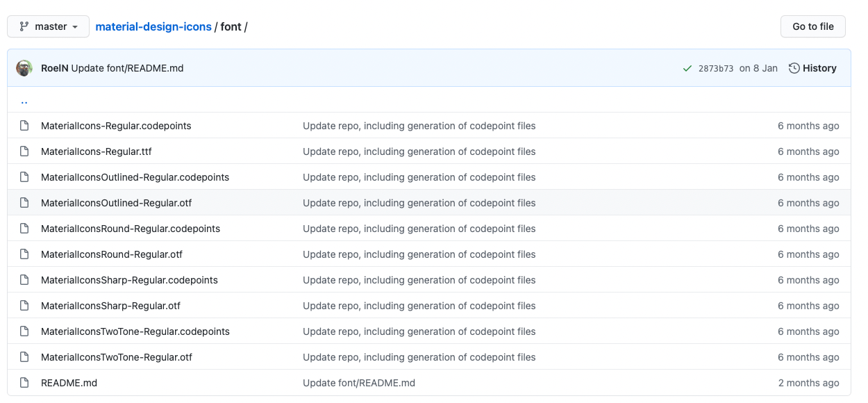Open the 'Update font/README.md' commit message in header
Image resolution: width=868 pixels, height=403 pixels.
pos(127,68)
